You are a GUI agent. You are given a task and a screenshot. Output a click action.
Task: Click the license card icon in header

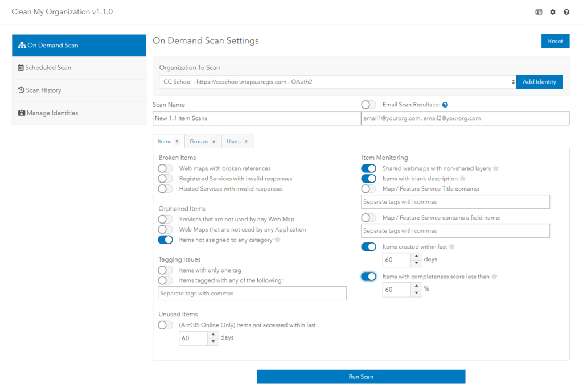[539, 12]
